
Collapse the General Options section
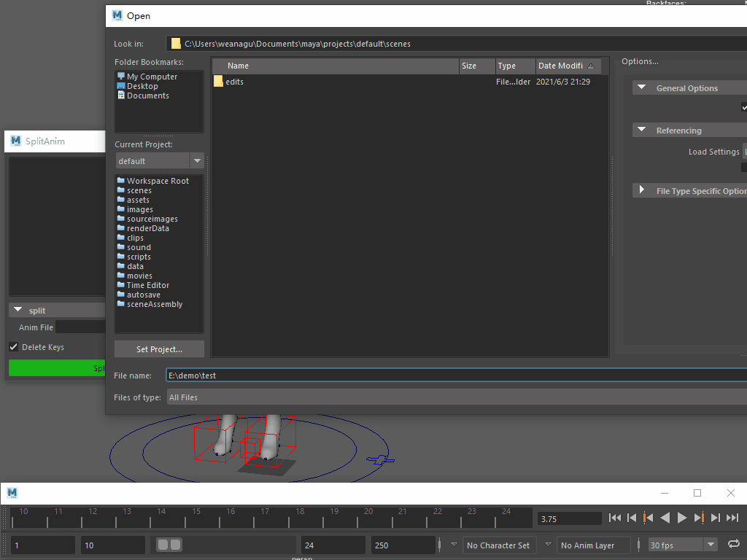click(642, 88)
